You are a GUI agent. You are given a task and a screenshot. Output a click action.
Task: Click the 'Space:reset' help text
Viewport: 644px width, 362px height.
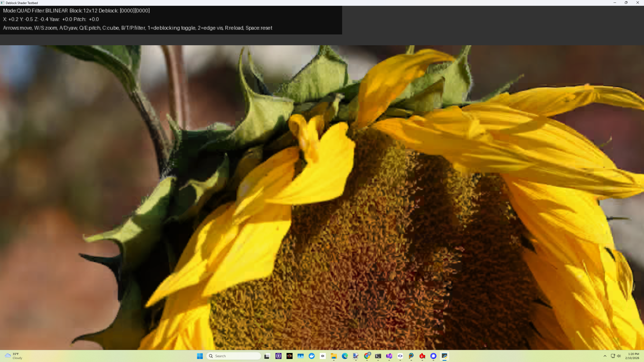click(x=259, y=28)
